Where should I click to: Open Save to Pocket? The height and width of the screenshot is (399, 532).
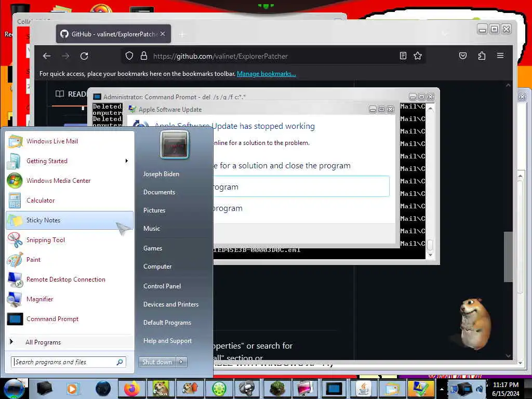[463, 56]
